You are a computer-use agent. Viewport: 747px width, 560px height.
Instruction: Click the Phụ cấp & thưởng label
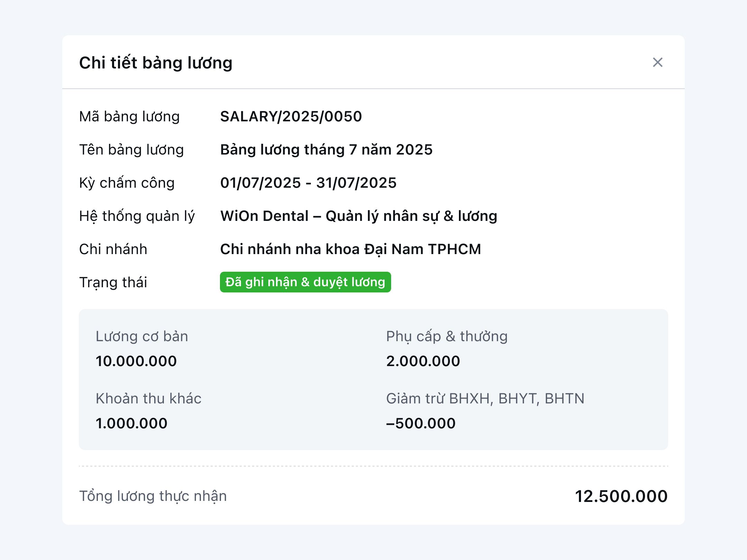(447, 336)
